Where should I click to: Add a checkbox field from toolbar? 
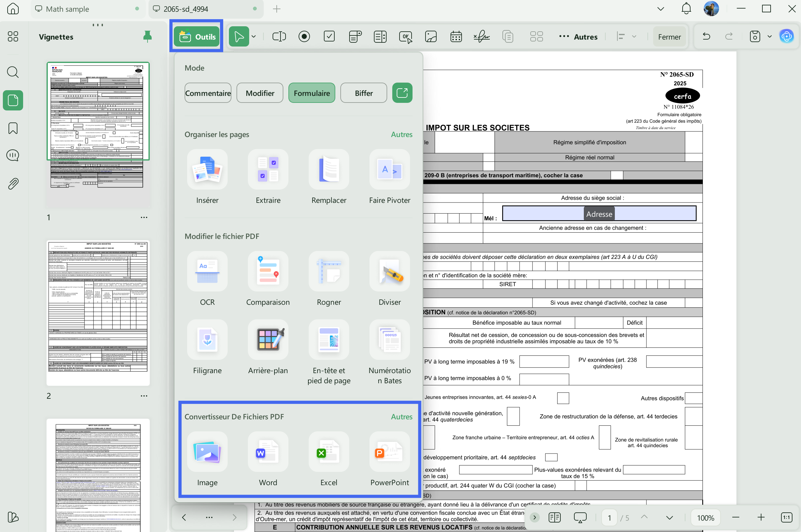(x=329, y=37)
